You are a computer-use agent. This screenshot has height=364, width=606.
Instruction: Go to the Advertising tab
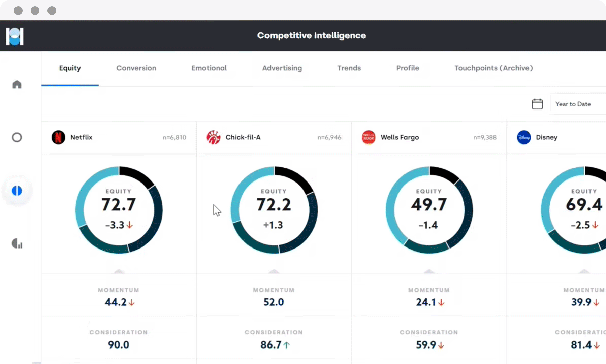(282, 68)
